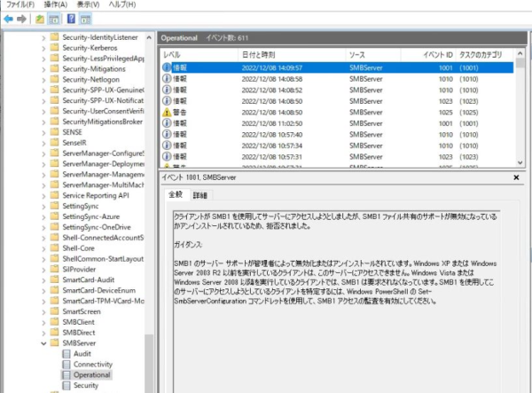This screenshot has height=393, width=532.
Task: Click the SettingSync-Azure folder icon
Action: pyautogui.click(x=54, y=216)
